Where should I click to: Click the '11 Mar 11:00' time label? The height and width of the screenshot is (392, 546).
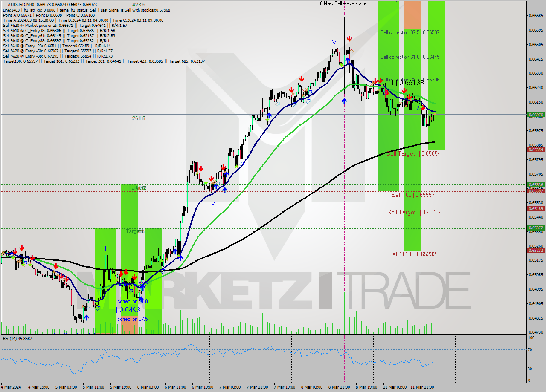tap(421, 387)
